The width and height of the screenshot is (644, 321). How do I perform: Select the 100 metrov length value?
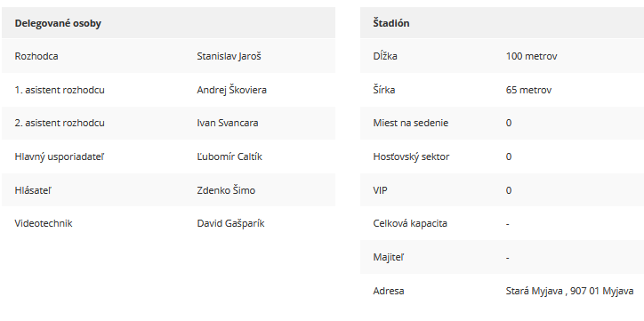(x=531, y=56)
